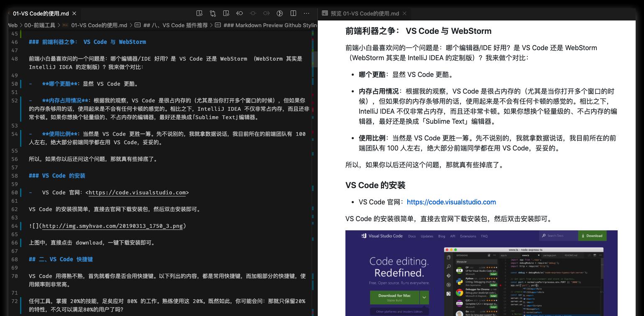Open the https://code.visualstudio.com link in preview
Screen dimensions: 644x316
(451, 202)
